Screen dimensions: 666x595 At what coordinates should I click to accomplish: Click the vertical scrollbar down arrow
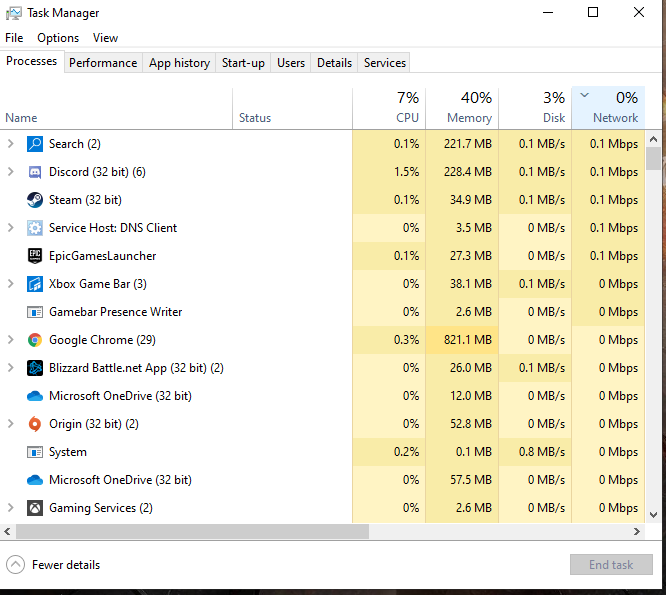[x=654, y=515]
